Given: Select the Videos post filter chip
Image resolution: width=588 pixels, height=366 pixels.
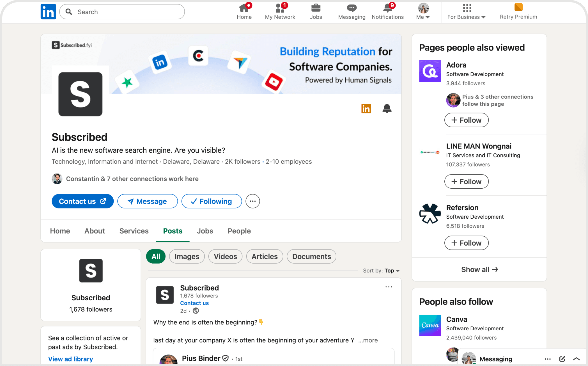Looking at the screenshot, I should point(225,256).
